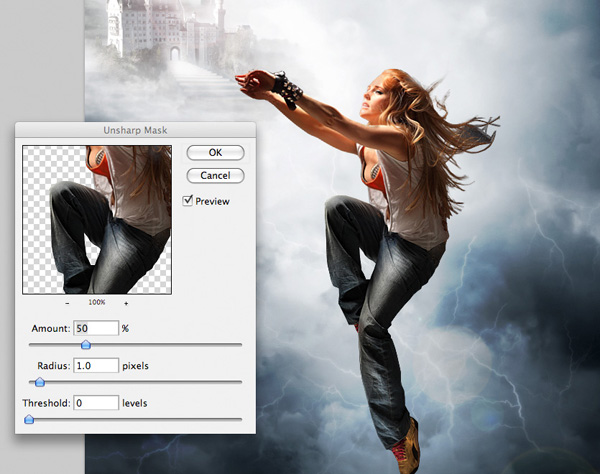Focus the Threshold levels field
This screenshot has height=474, width=600.
click(x=97, y=403)
